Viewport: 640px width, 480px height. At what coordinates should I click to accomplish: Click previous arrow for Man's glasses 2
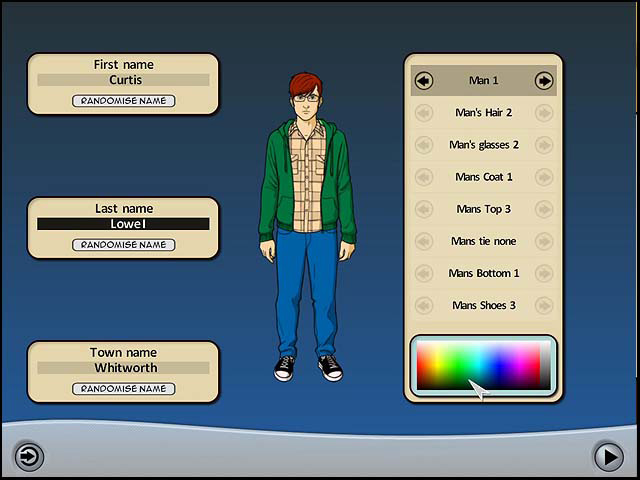424,145
